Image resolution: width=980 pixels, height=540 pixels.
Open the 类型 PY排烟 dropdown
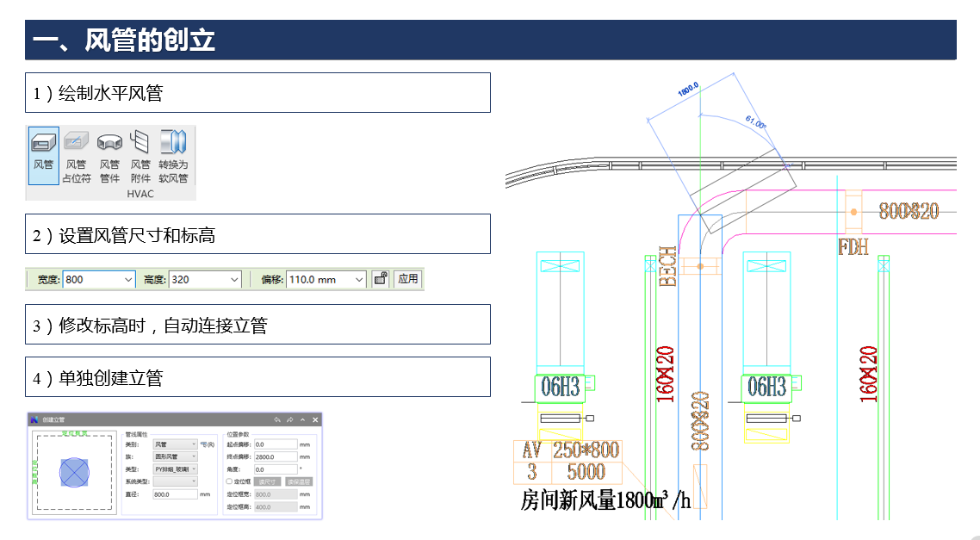tap(175, 469)
